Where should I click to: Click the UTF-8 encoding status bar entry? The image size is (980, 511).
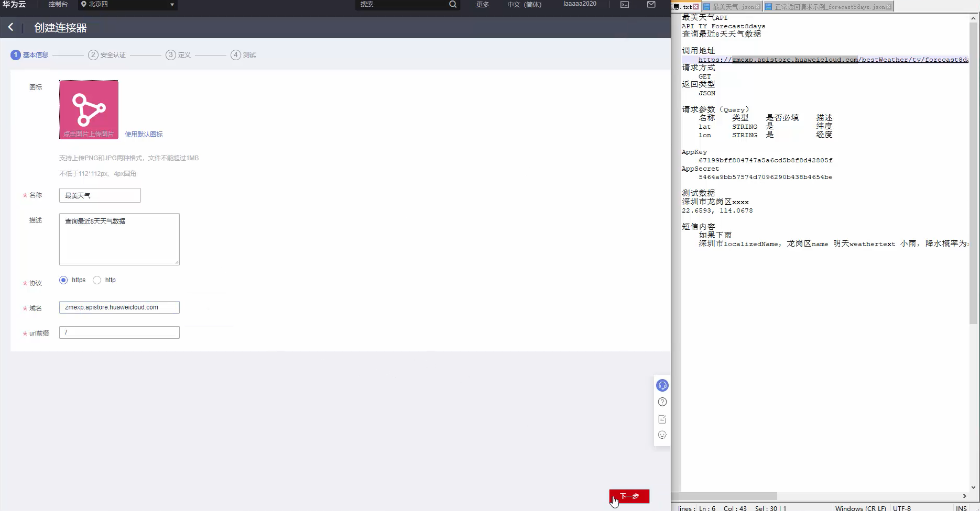[902, 508]
